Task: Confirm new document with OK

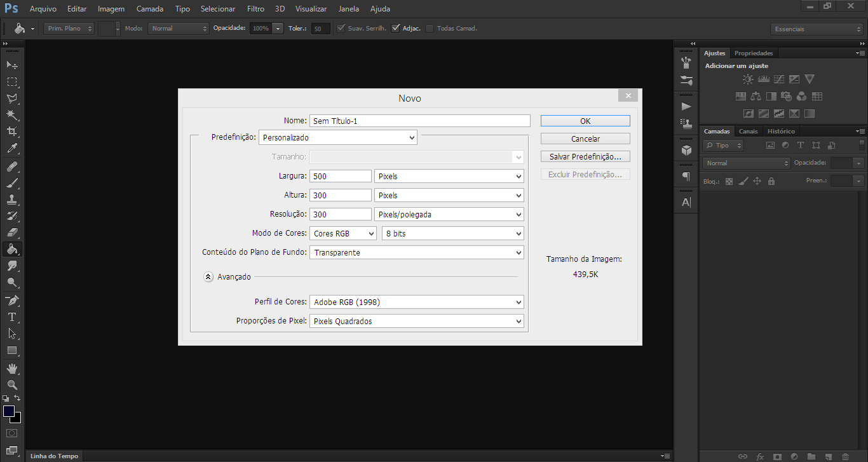Action: 585,121
